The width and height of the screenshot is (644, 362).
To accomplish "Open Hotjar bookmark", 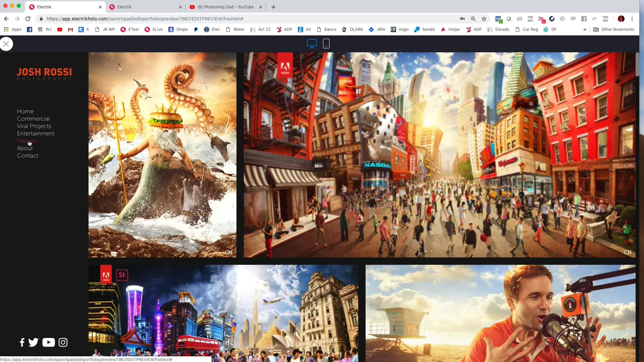I will pos(450,29).
